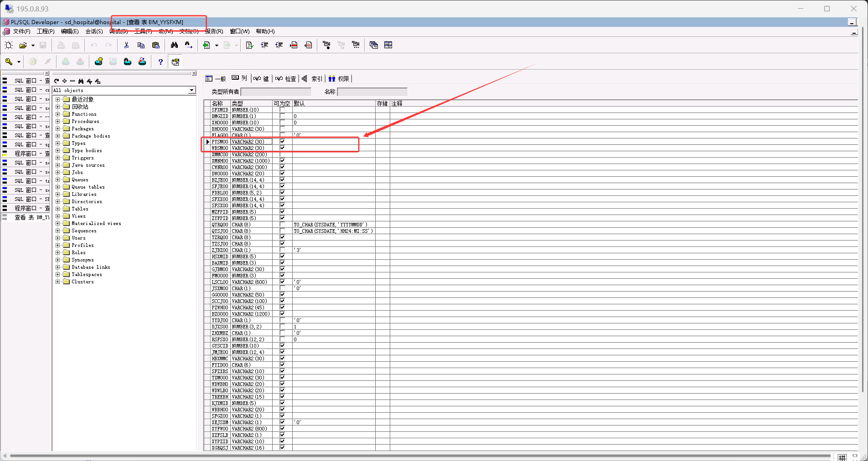The width and height of the screenshot is (868, 461).
Task: Toggle nullable checkbox for QYRQ00 row
Action: tap(282, 225)
